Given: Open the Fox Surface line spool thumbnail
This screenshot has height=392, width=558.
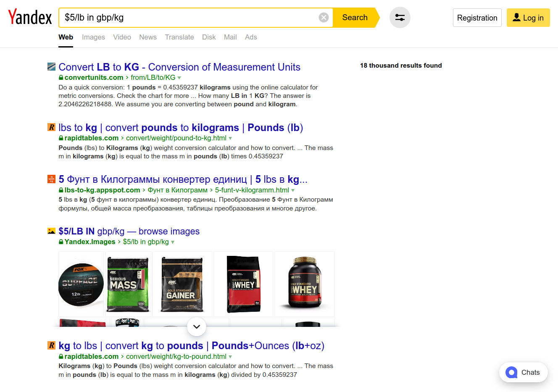Looking at the screenshot, I should [81, 284].
